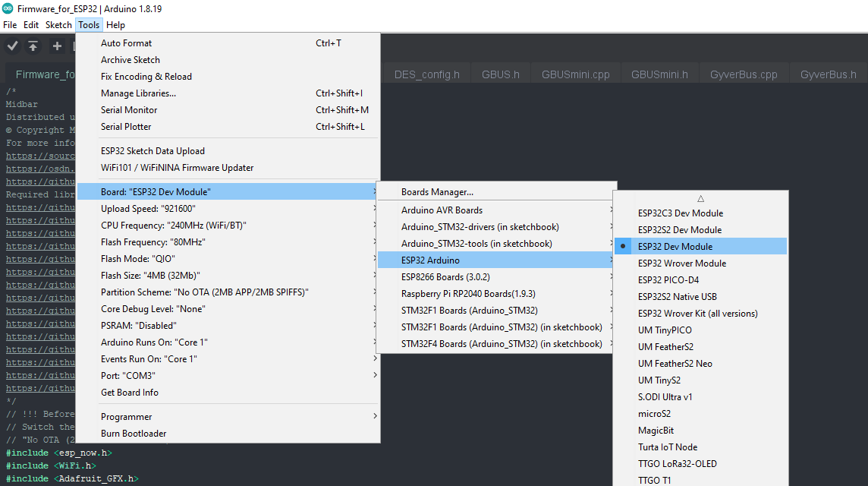Click the Upload arrow toolbar icon

click(33, 46)
